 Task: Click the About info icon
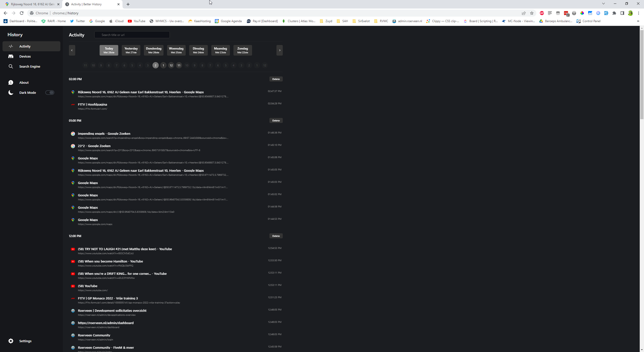tap(11, 82)
